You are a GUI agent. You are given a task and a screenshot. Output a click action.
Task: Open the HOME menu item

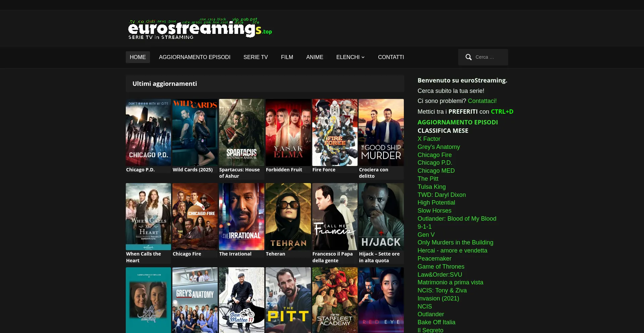pyautogui.click(x=138, y=57)
